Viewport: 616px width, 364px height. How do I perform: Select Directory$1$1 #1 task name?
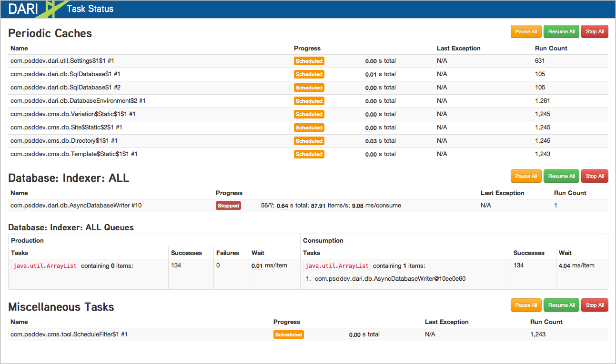pos(64,141)
